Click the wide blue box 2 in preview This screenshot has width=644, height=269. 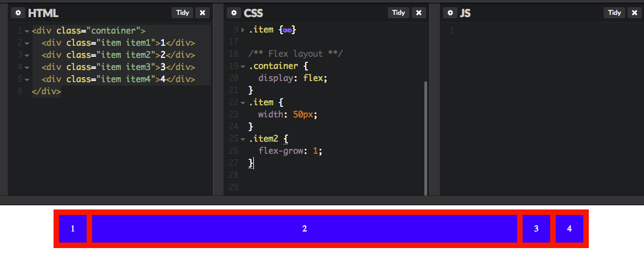click(304, 229)
